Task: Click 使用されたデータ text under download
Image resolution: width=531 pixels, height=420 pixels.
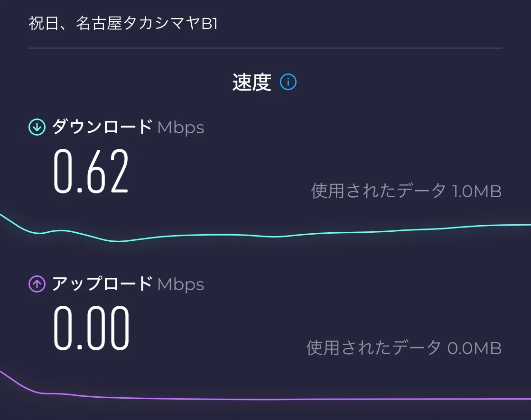Action: tap(379, 191)
